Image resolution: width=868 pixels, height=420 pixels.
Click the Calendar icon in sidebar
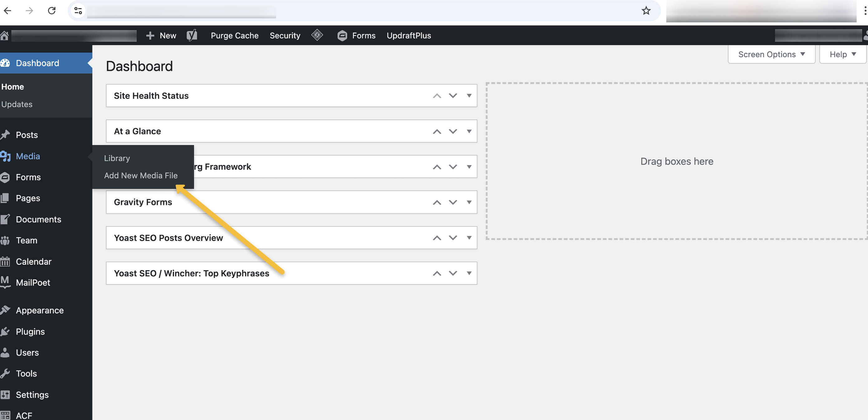pos(5,261)
